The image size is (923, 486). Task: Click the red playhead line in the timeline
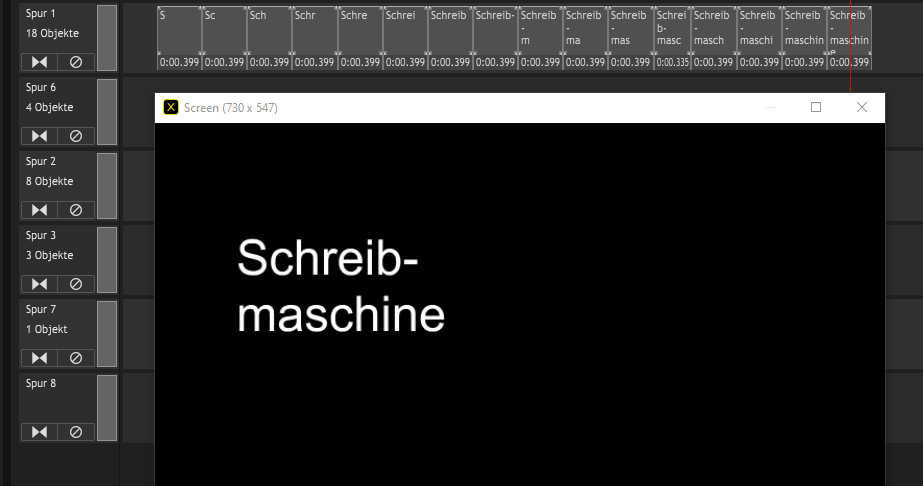pyautogui.click(x=850, y=80)
